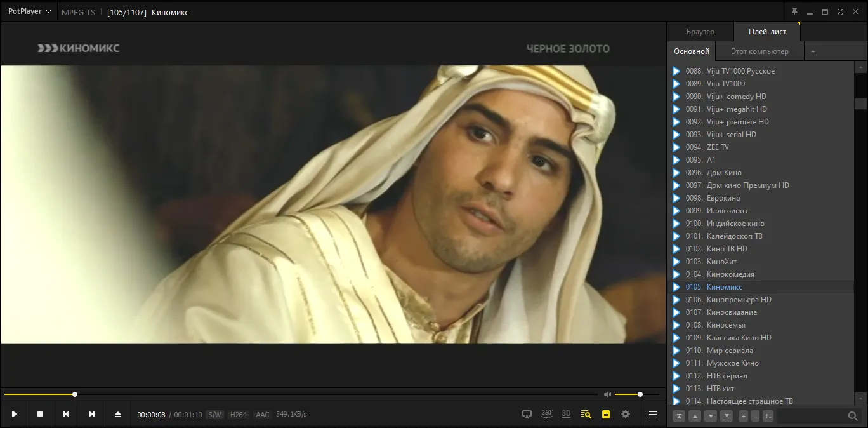
Task: Click the video display area
Action: (x=333, y=204)
